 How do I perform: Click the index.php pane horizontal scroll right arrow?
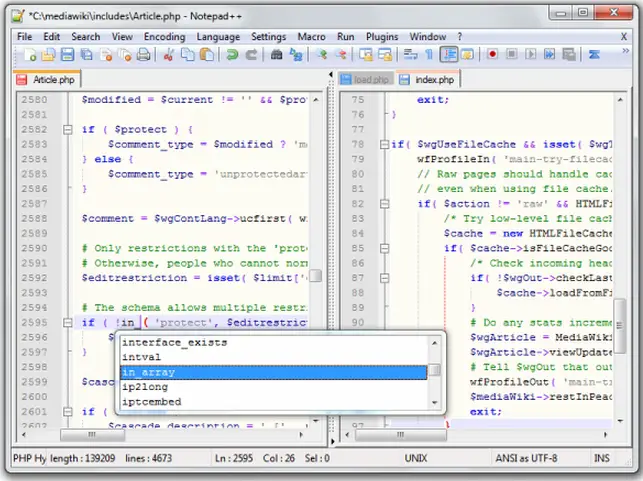(x=606, y=435)
